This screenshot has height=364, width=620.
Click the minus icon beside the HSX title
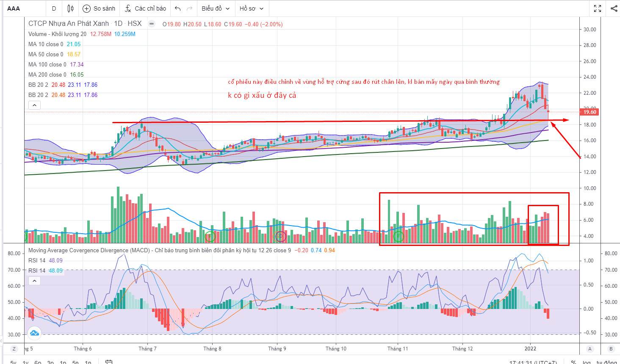(151, 24)
